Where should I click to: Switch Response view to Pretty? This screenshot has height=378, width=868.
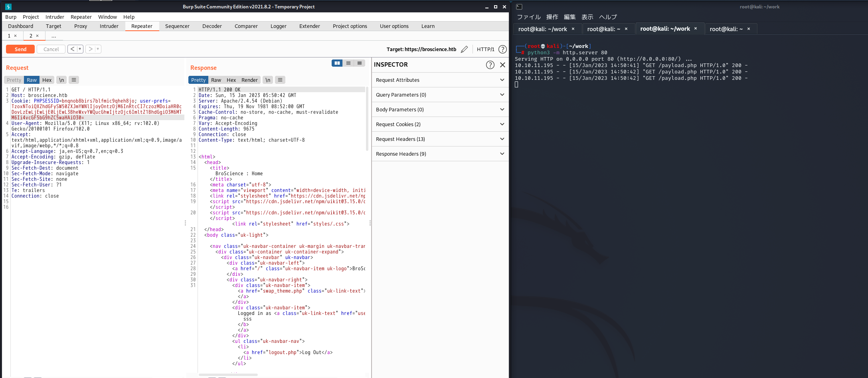point(198,80)
